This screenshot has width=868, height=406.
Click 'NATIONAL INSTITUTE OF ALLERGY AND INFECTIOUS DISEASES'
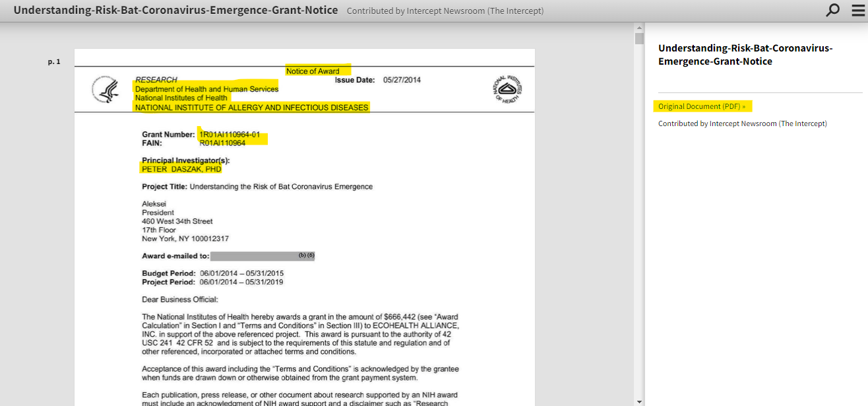[x=252, y=108]
